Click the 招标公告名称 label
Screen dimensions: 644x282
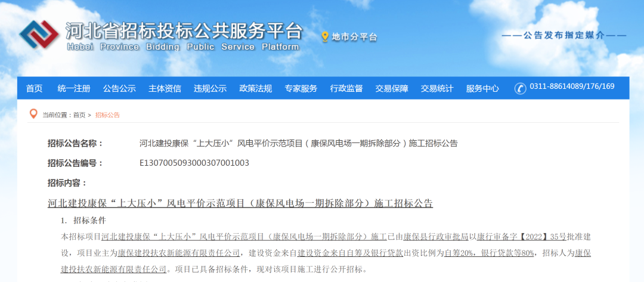click(x=75, y=143)
